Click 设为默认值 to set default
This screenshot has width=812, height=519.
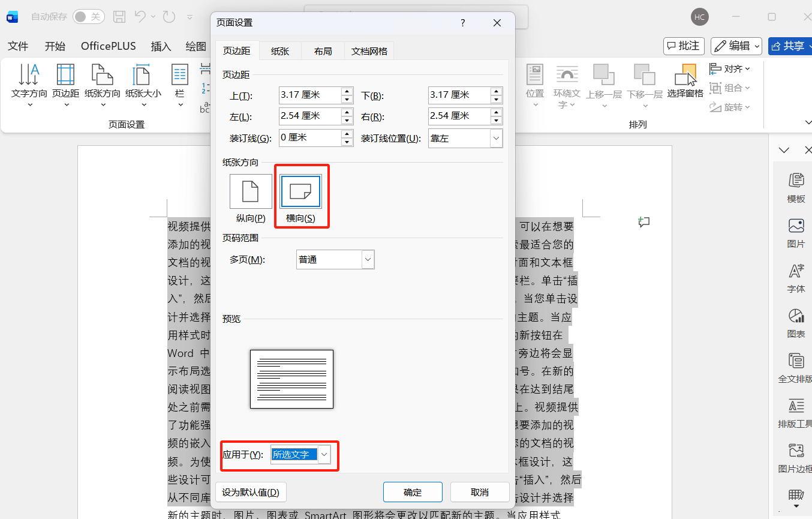251,492
